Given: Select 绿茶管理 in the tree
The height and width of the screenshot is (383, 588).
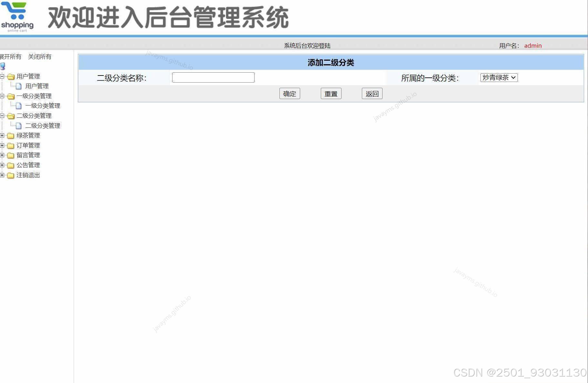Looking at the screenshot, I should (28, 136).
